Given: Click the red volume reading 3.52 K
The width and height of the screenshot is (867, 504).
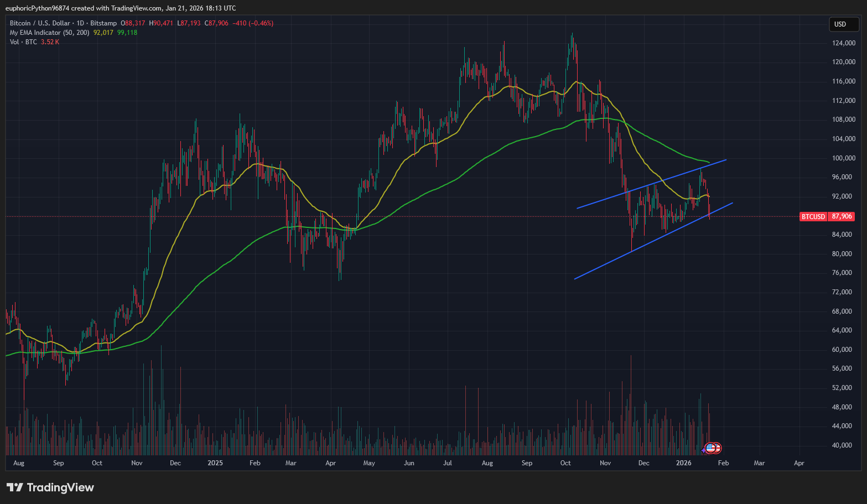Looking at the screenshot, I should coord(49,41).
